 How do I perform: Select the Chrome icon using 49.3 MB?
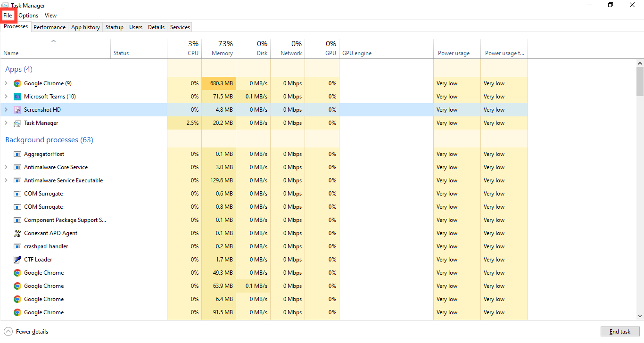coord(17,273)
